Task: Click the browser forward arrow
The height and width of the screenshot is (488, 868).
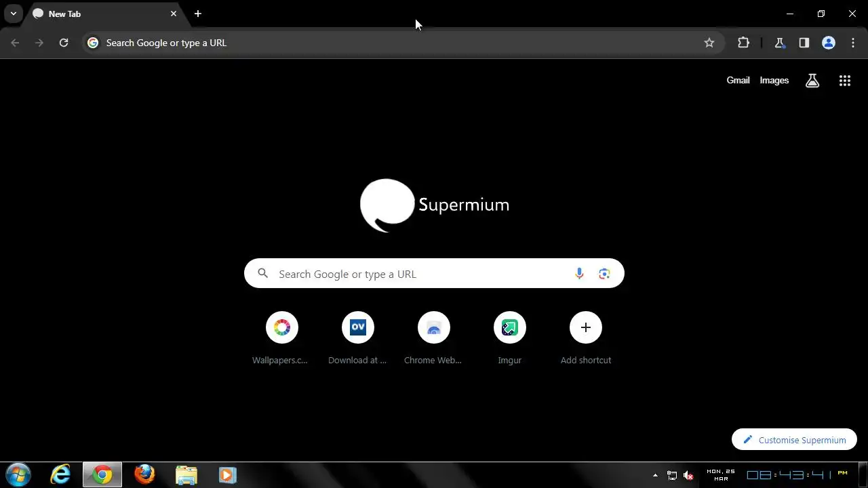Action: 39,43
